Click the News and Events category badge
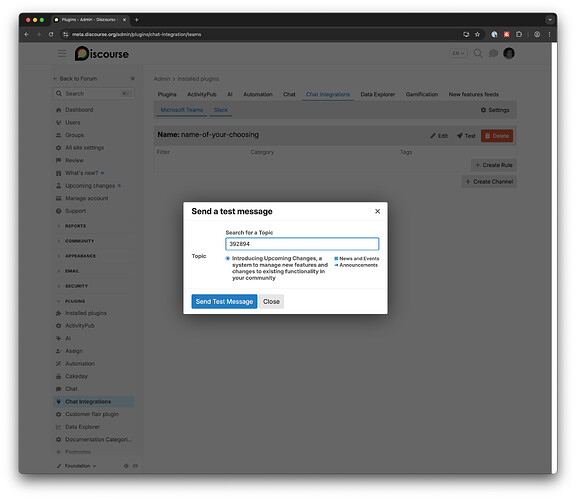The width and height of the screenshot is (576, 499). tap(357, 258)
